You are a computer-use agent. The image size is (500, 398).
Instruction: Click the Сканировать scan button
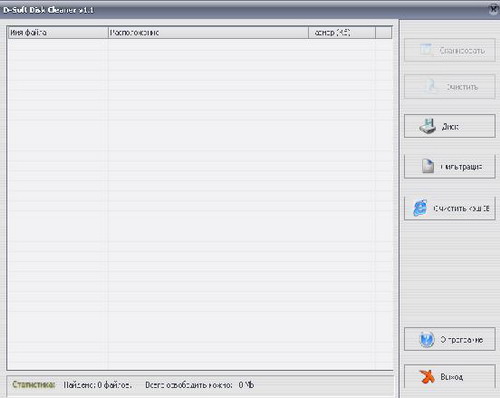click(450, 50)
